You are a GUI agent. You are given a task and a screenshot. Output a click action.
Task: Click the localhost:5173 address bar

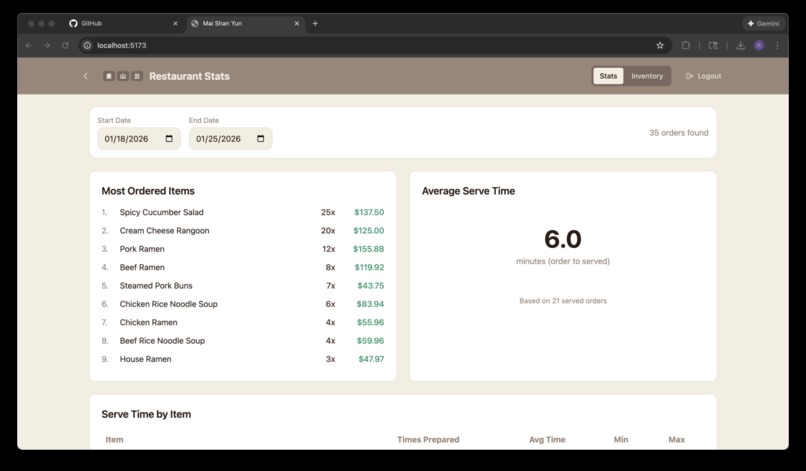point(375,45)
